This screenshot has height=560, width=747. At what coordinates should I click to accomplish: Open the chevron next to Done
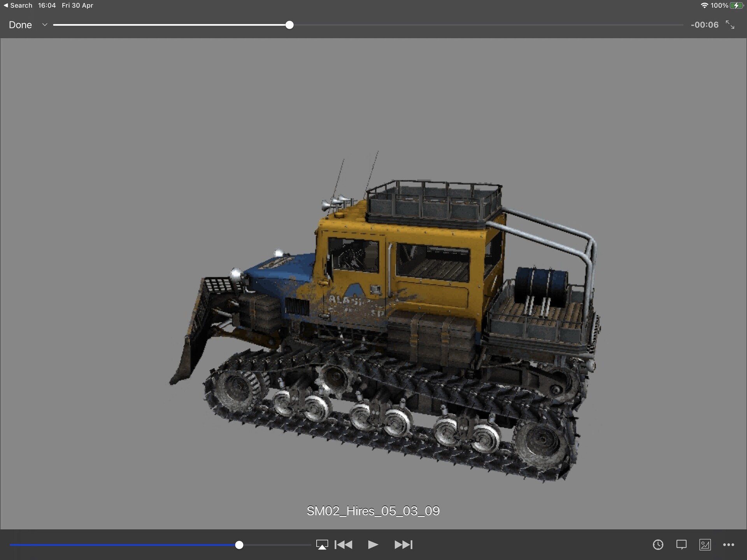[44, 25]
